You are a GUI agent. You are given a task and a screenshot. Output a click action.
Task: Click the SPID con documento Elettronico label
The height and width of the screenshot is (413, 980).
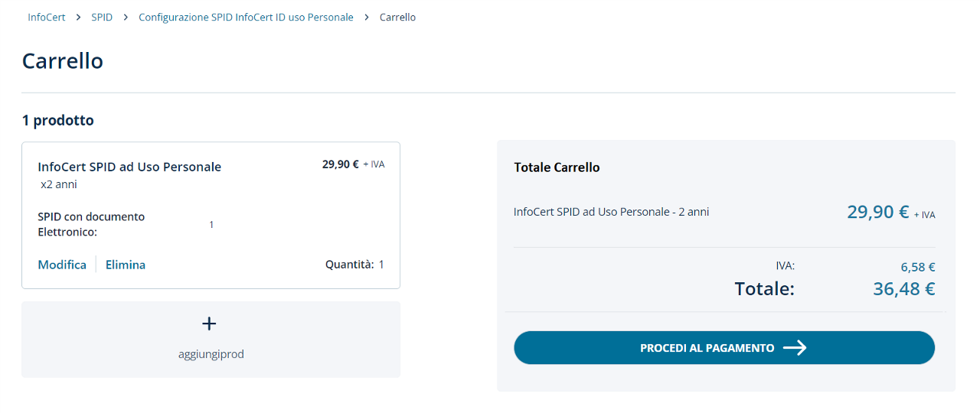tap(91, 224)
